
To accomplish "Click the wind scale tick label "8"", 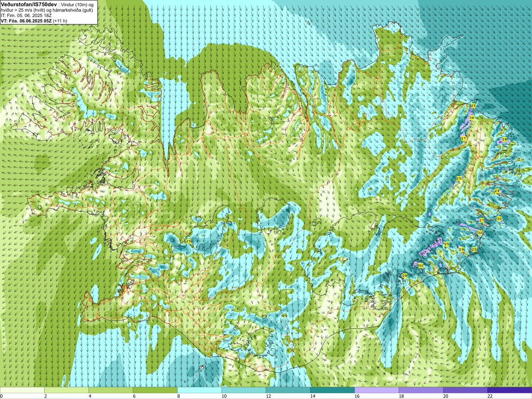I will coord(179,396).
